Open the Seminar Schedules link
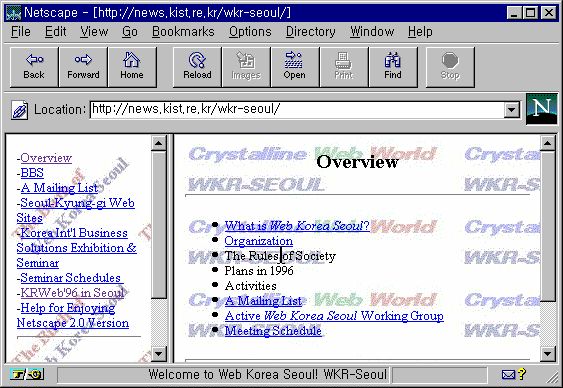This screenshot has height=388, width=563. tap(72, 278)
